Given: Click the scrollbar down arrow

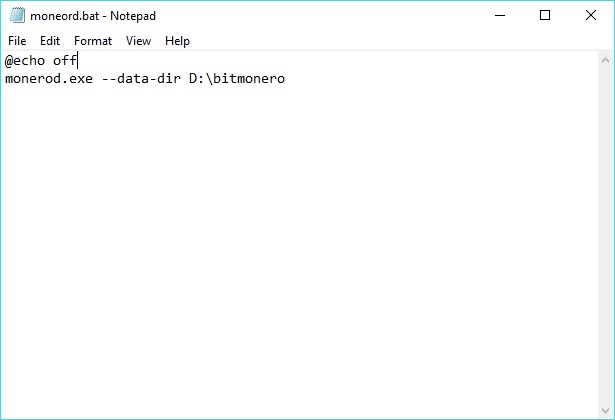Looking at the screenshot, I should pos(605,411).
